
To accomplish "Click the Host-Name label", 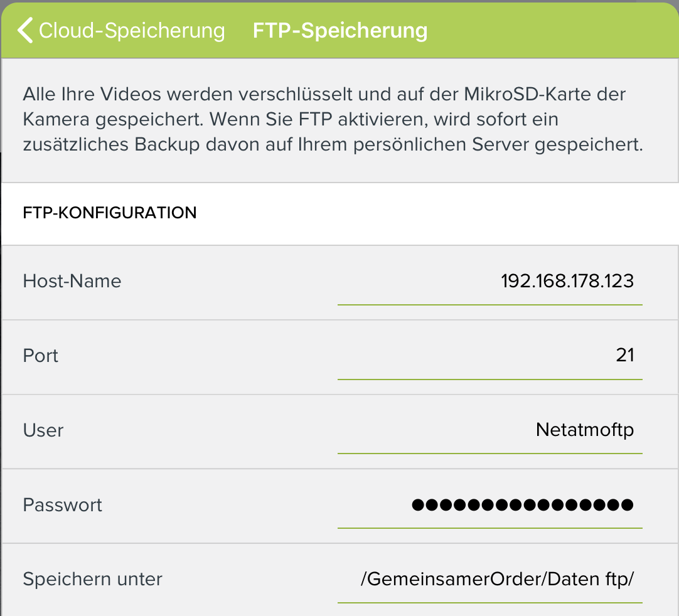I will point(72,281).
